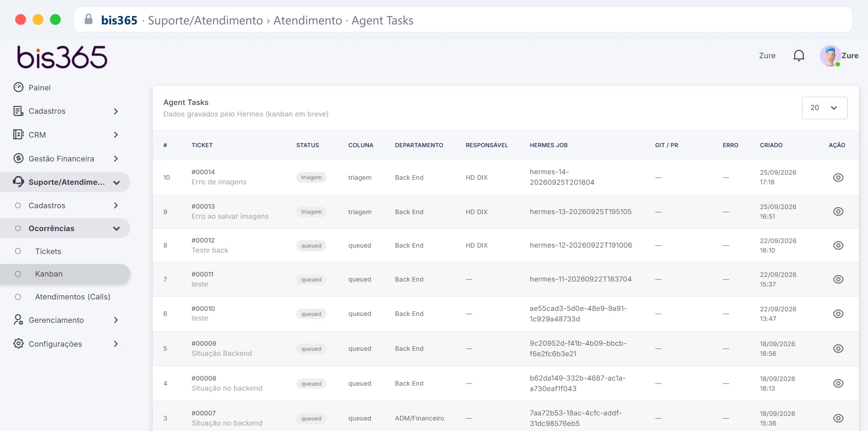This screenshot has width=868, height=431.
Task: Click the TICKET column header
Action: pyautogui.click(x=202, y=145)
